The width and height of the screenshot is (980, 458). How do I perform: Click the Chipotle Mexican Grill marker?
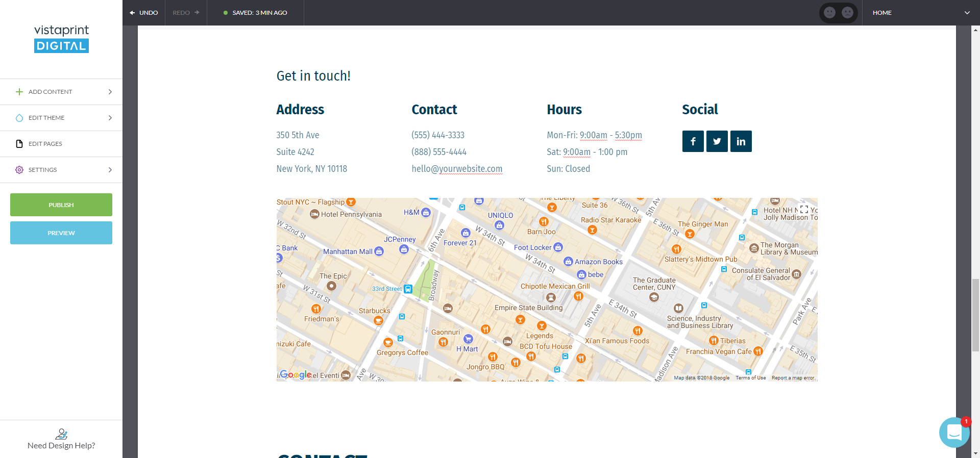tap(578, 296)
